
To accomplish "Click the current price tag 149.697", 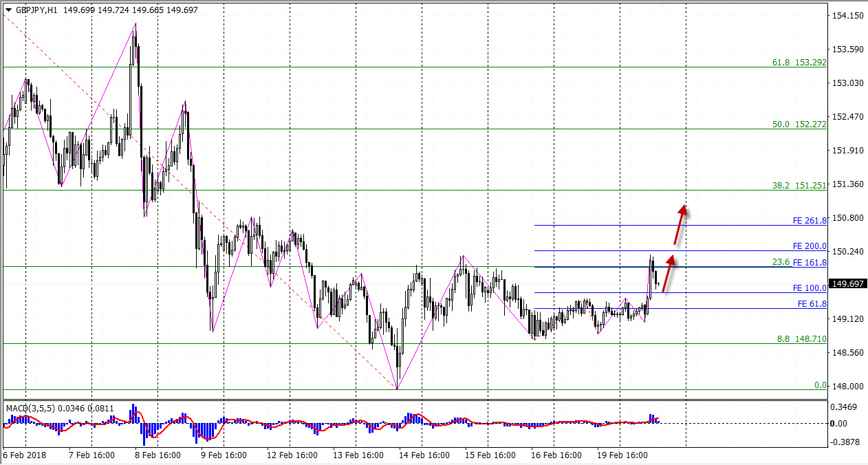I will click(848, 283).
